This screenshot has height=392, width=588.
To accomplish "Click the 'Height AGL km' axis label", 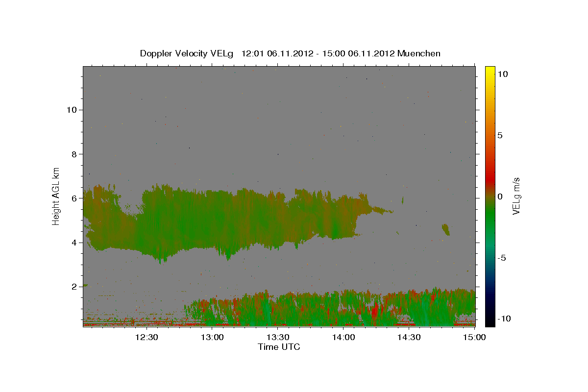I will (x=56, y=196).
